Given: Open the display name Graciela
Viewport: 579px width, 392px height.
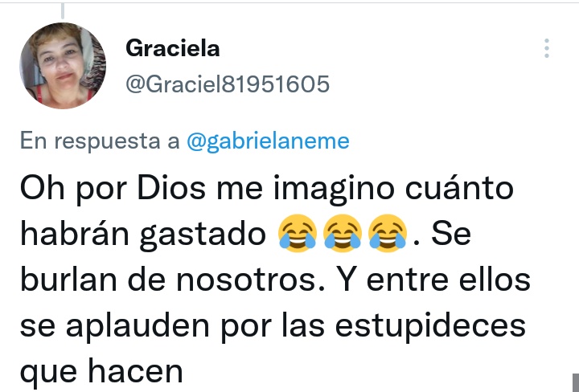Looking at the screenshot, I should [x=172, y=48].
